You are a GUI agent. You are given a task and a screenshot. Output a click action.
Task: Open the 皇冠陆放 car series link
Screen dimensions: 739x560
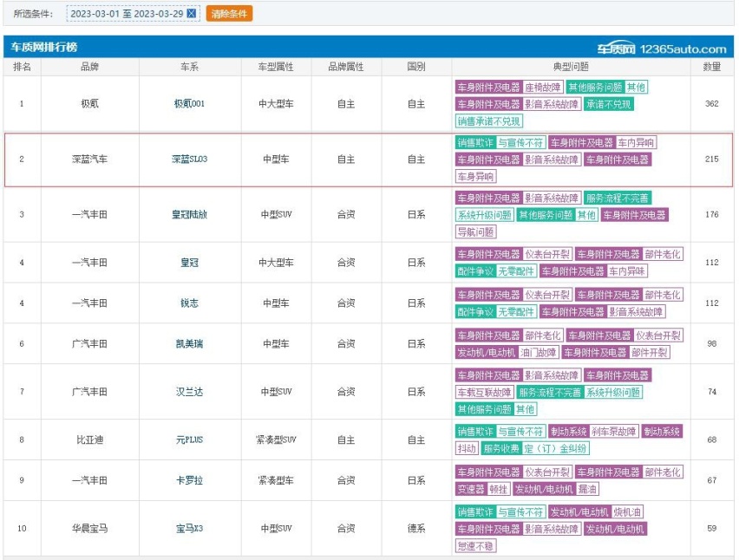189,215
